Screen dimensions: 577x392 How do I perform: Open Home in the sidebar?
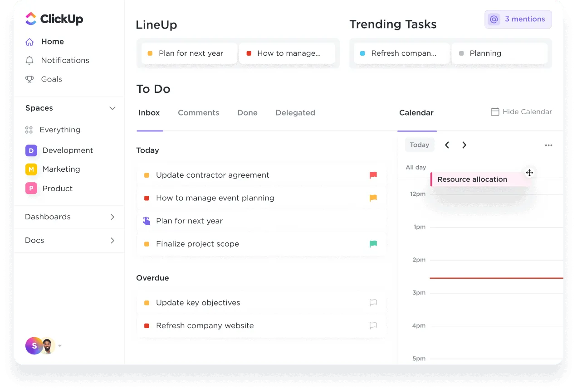53,42
